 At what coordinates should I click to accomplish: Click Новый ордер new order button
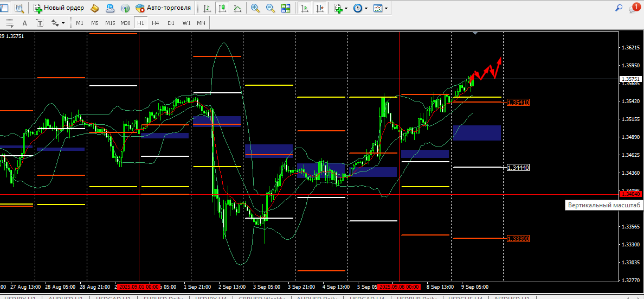[x=59, y=8]
